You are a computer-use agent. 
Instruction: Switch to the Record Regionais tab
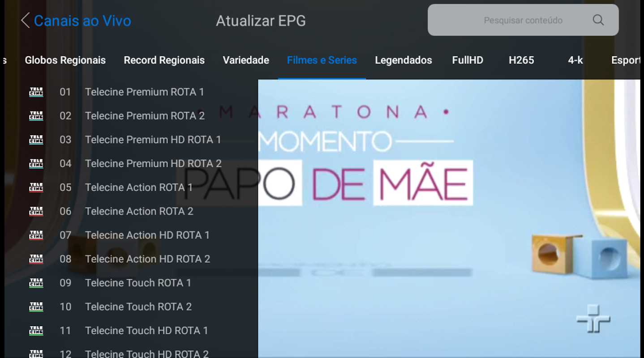(164, 60)
